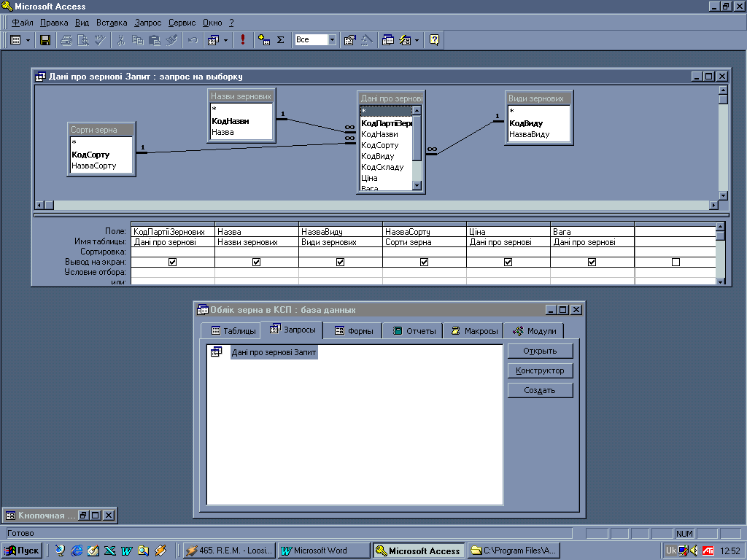Select the КодСорту field in Дані про зернові
The height and width of the screenshot is (560, 747).
[380, 145]
